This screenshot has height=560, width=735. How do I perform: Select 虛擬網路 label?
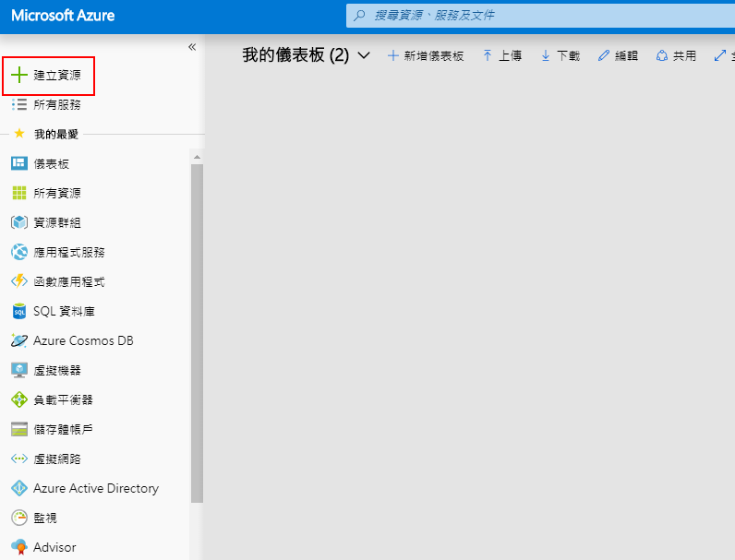(57, 459)
